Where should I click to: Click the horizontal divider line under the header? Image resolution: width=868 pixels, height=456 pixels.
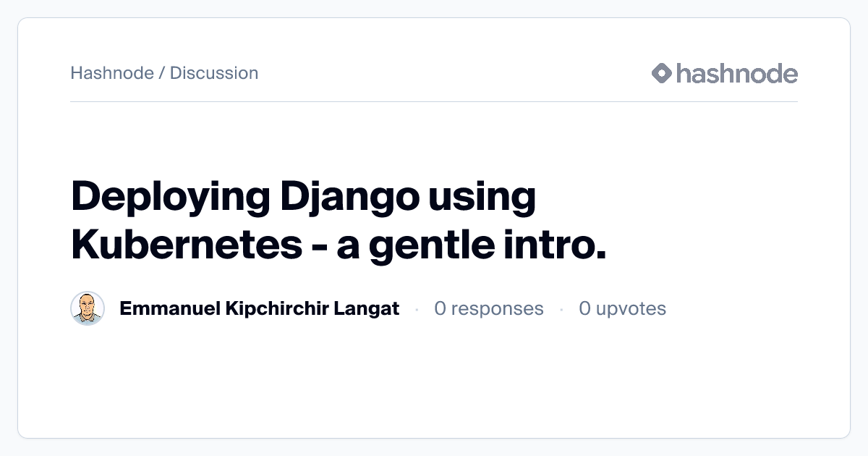pyautogui.click(x=434, y=102)
